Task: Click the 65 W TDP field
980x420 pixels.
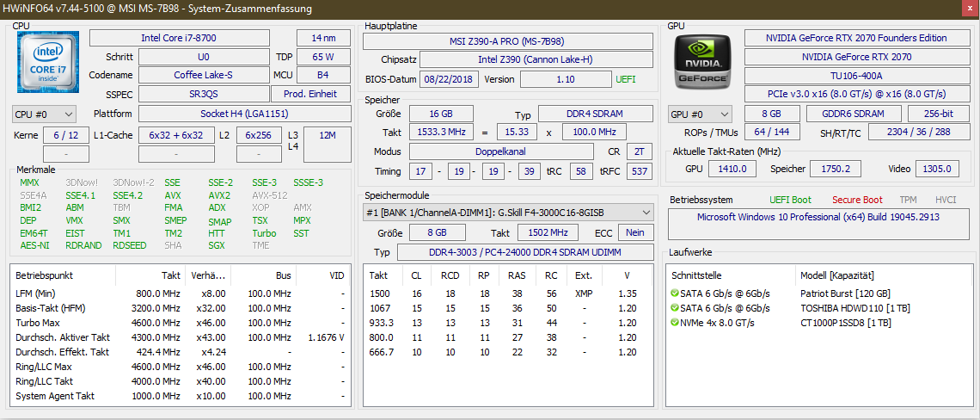Action: click(x=323, y=57)
